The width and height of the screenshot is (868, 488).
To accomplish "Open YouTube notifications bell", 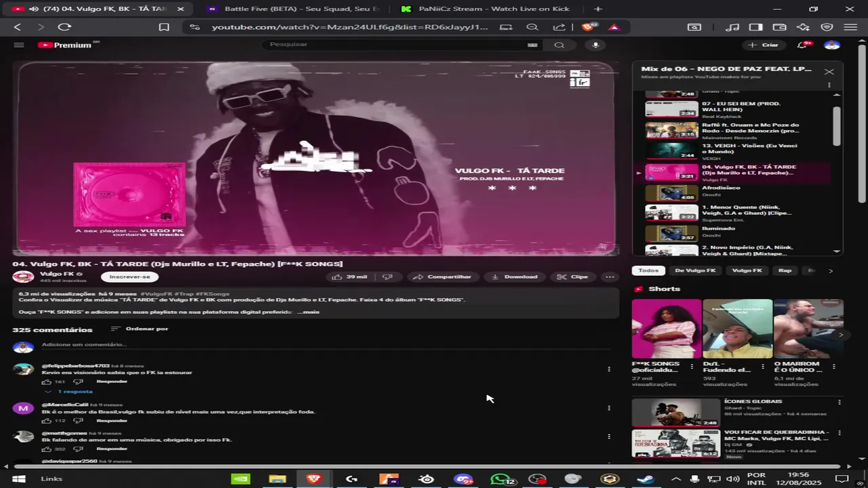I will 803,45.
